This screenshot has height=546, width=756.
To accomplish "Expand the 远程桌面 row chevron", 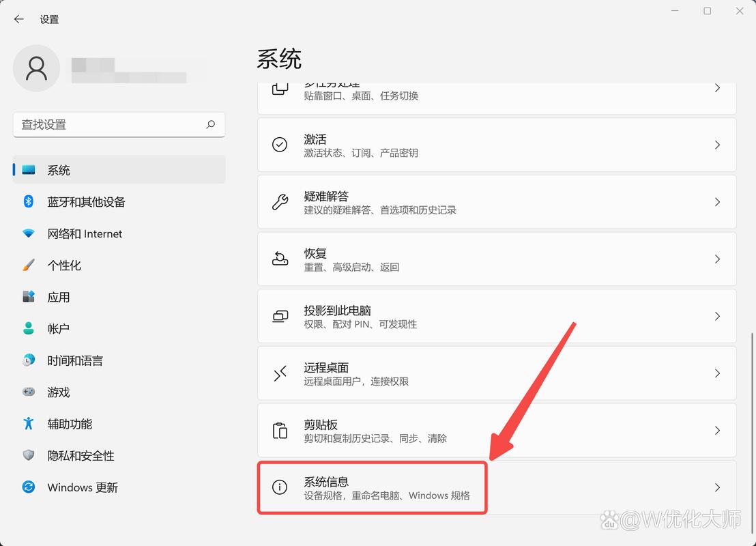I will click(x=716, y=373).
